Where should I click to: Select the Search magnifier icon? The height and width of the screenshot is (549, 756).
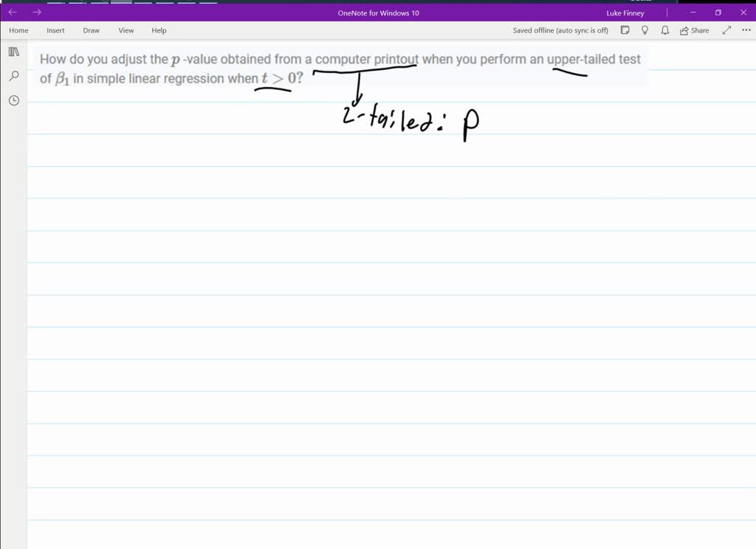[x=13, y=75]
